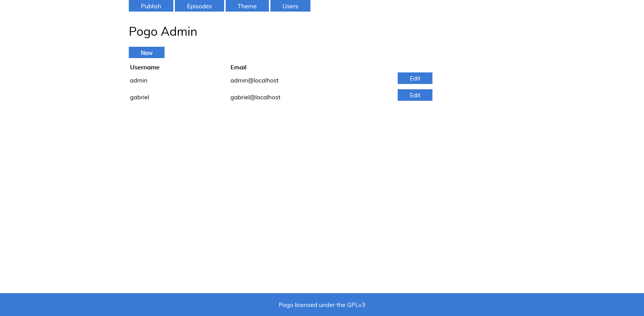The image size is (644, 316).
Task: Click the Username column header
Action: [x=145, y=67]
